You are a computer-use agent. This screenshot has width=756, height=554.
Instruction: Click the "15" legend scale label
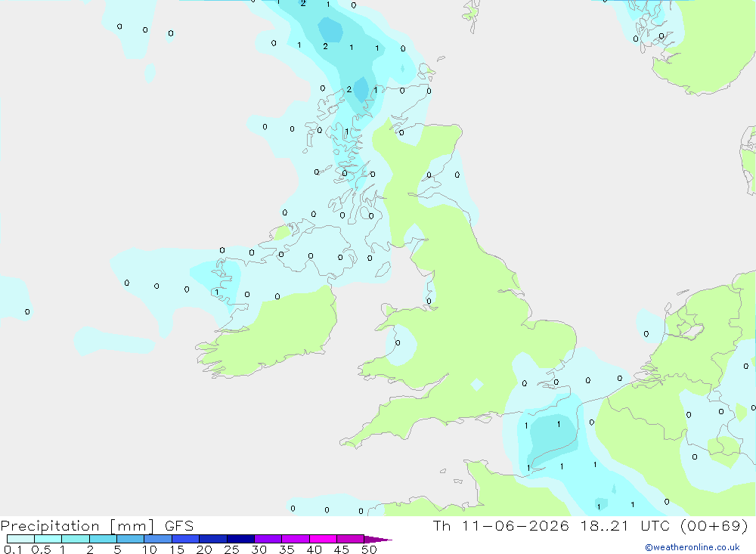177,549
